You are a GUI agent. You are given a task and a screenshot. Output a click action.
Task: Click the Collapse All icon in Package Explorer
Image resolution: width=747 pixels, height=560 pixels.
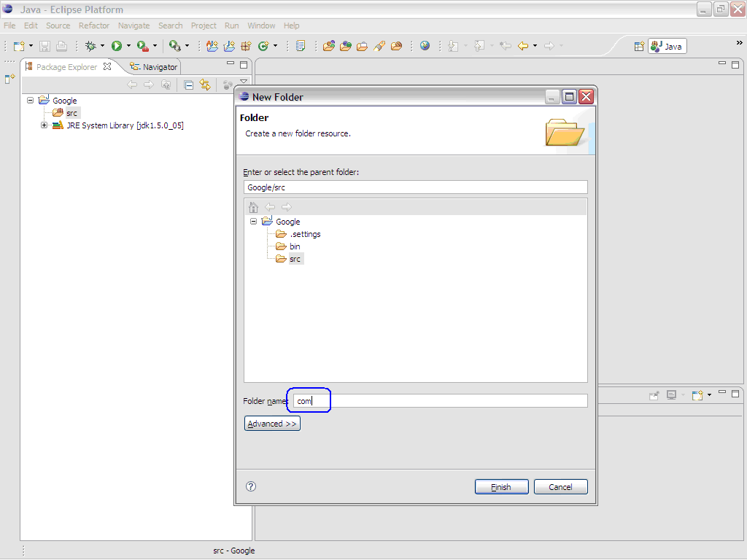189,85
